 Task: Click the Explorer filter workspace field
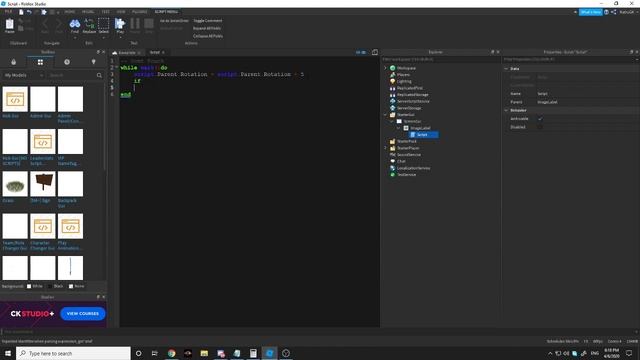coord(441,60)
